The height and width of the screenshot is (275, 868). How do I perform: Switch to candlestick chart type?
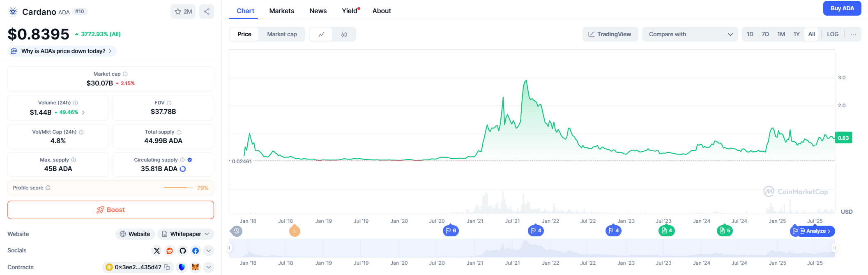(344, 34)
